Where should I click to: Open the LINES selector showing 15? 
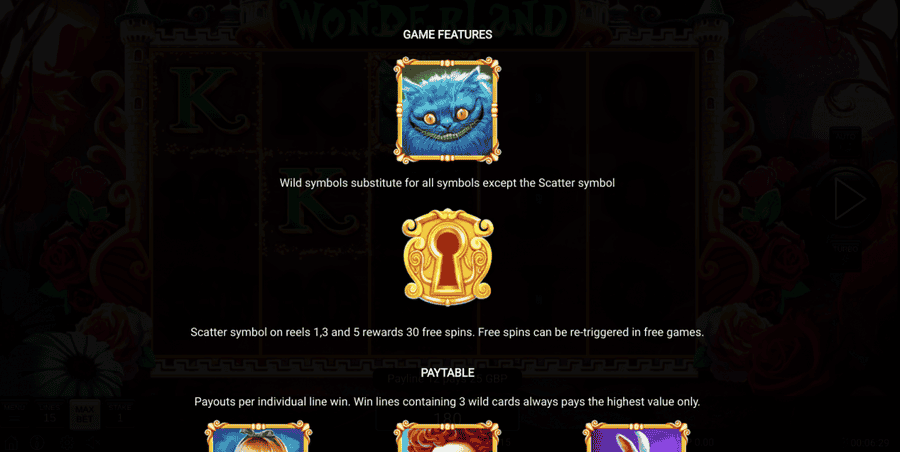click(49, 415)
